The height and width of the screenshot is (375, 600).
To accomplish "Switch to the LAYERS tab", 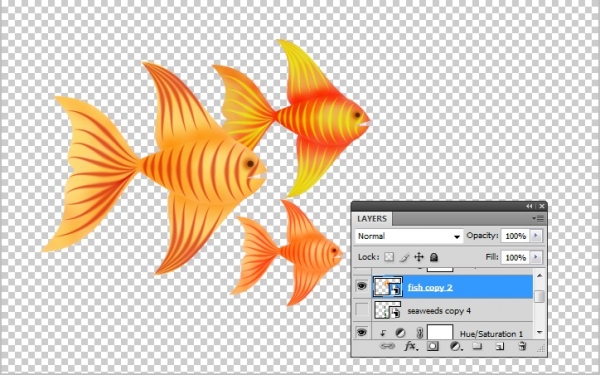I will (x=372, y=219).
